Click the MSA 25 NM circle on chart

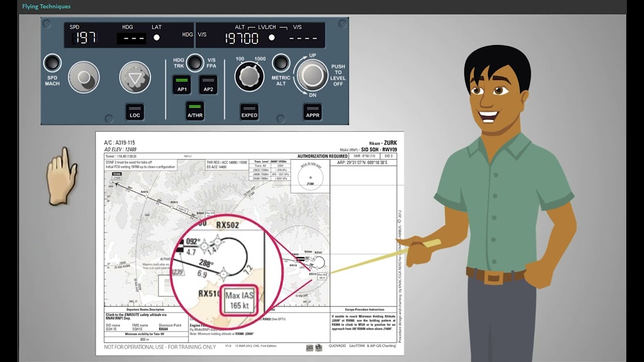click(x=310, y=177)
